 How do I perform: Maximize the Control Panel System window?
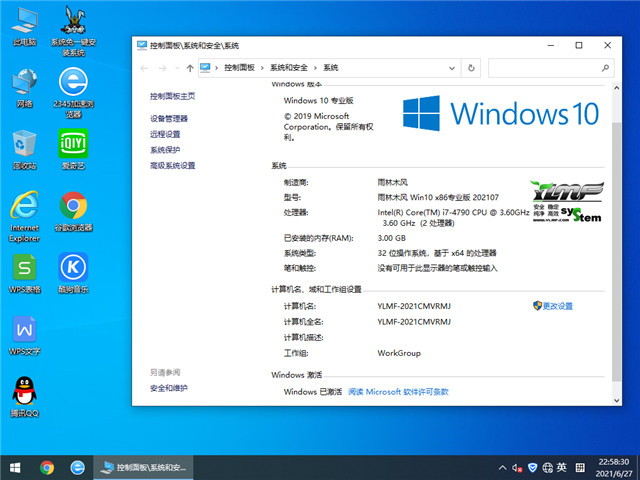579,45
